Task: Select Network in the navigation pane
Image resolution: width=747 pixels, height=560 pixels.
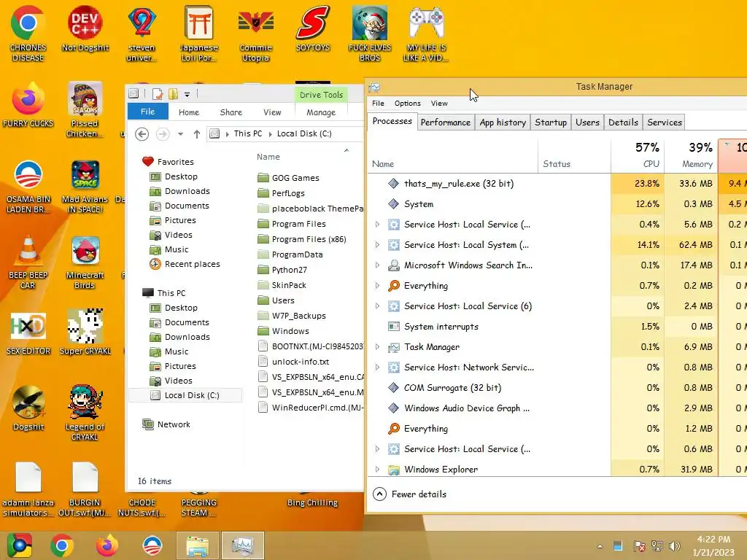Action: tap(166, 425)
